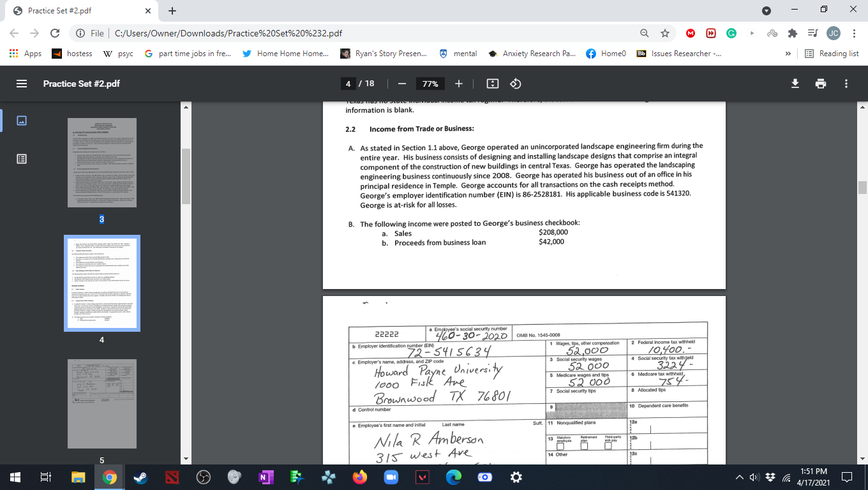Screen dimensions: 868x490
Task: Click the 77% zoom level field
Action: pyautogui.click(x=430, y=84)
